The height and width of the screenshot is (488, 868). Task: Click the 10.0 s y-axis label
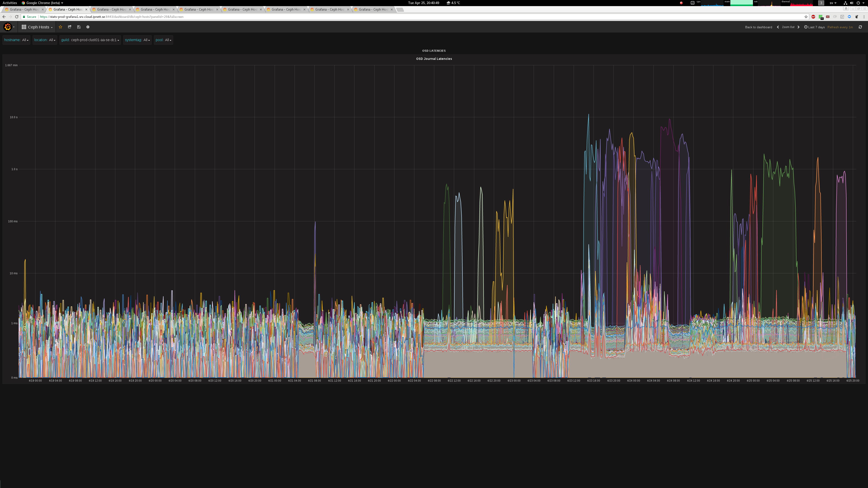click(x=14, y=117)
